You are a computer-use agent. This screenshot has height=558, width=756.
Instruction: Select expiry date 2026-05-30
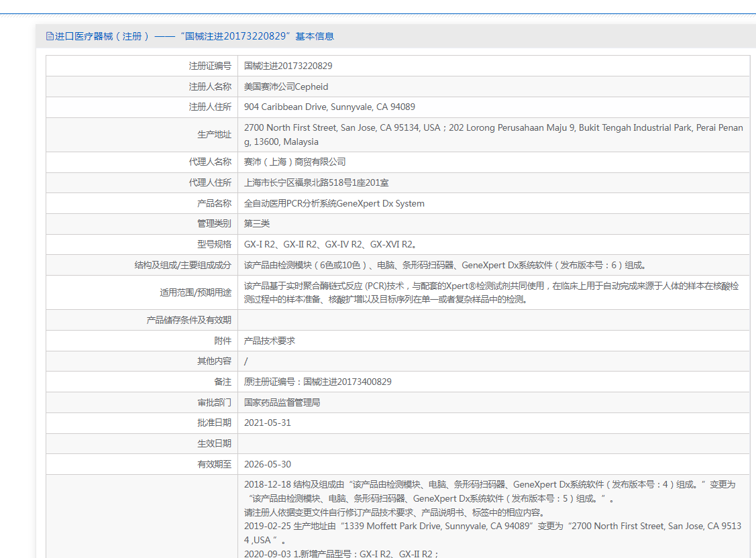(x=268, y=464)
